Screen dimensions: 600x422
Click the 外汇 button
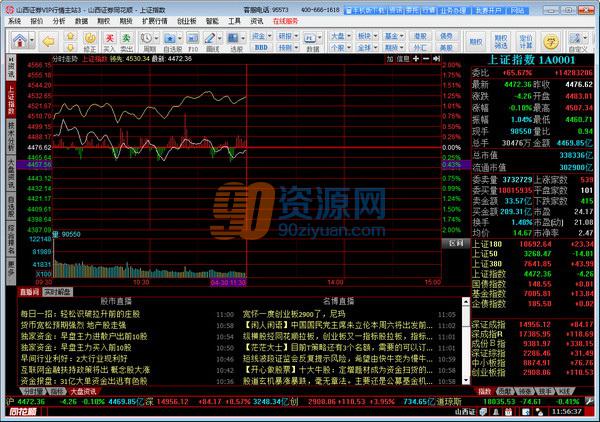[420, 47]
